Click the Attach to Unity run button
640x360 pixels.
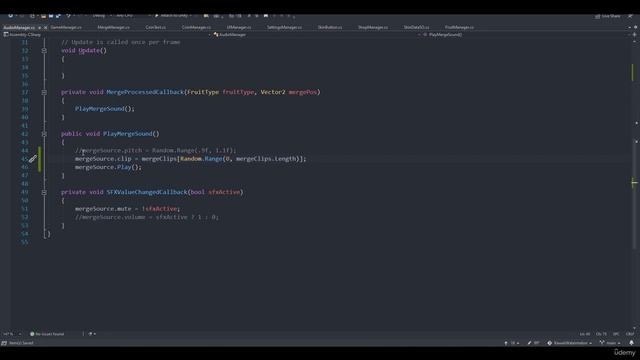(173, 16)
